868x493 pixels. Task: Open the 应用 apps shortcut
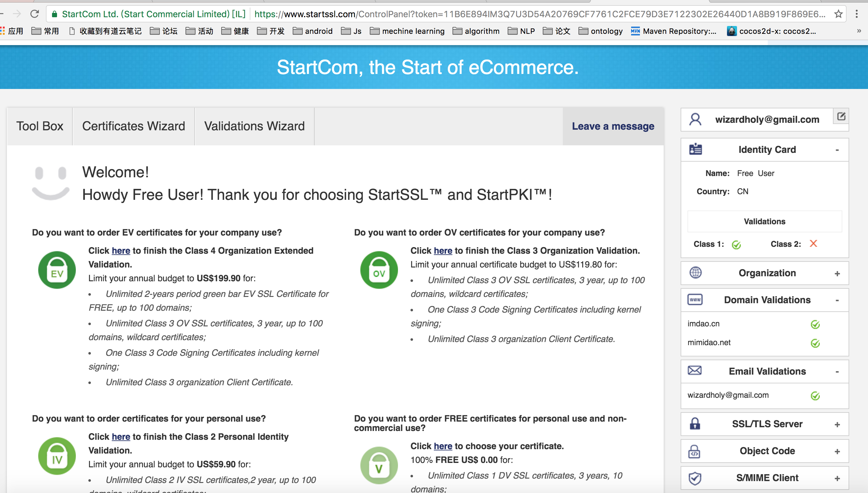12,31
